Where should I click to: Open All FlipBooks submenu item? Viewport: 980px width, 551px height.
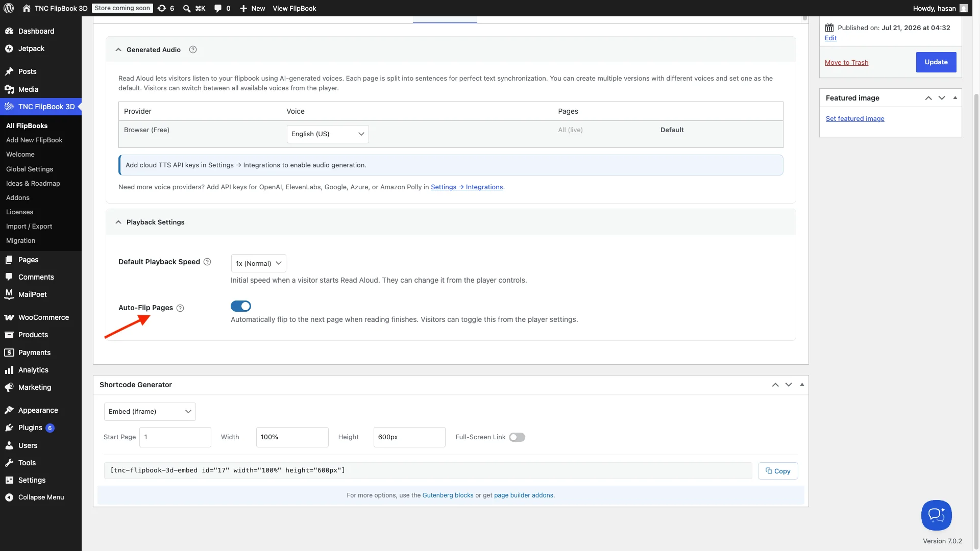[x=27, y=126]
